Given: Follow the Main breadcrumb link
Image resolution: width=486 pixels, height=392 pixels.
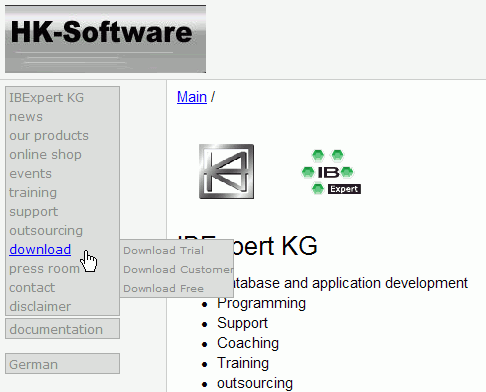Looking at the screenshot, I should (x=192, y=97).
